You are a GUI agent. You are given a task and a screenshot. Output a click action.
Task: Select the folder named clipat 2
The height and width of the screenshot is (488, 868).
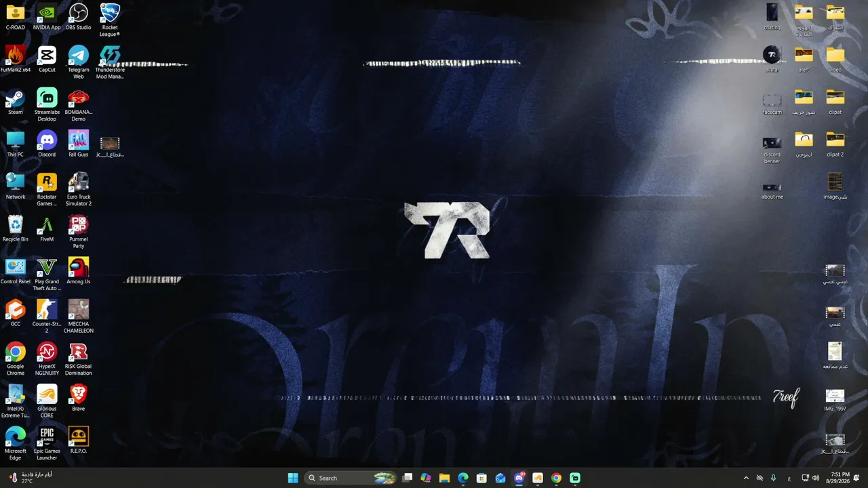click(x=835, y=144)
